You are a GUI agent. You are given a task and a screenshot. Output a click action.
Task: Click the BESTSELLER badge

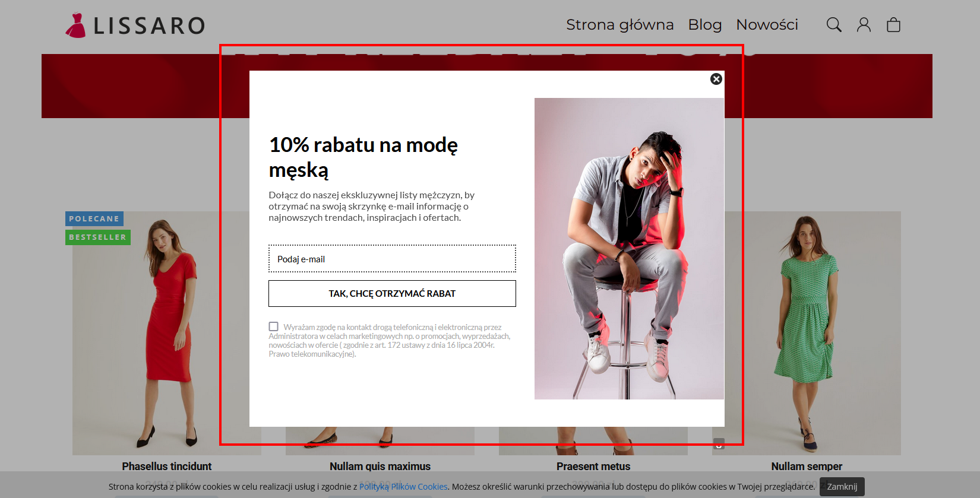(98, 237)
